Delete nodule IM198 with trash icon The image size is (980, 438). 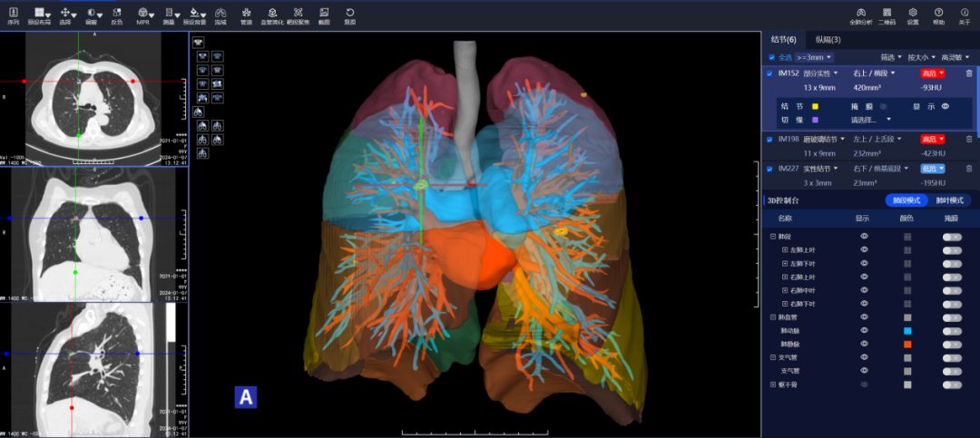969,139
